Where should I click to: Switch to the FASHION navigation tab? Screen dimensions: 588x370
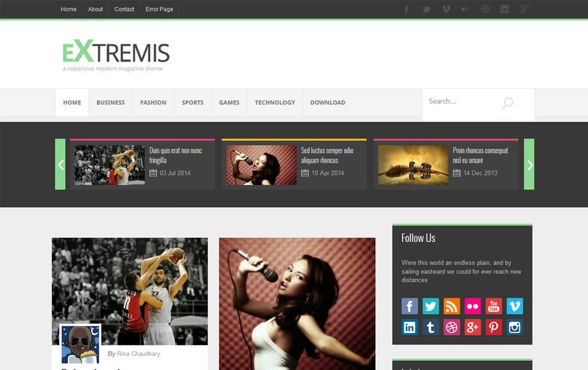[x=153, y=102]
